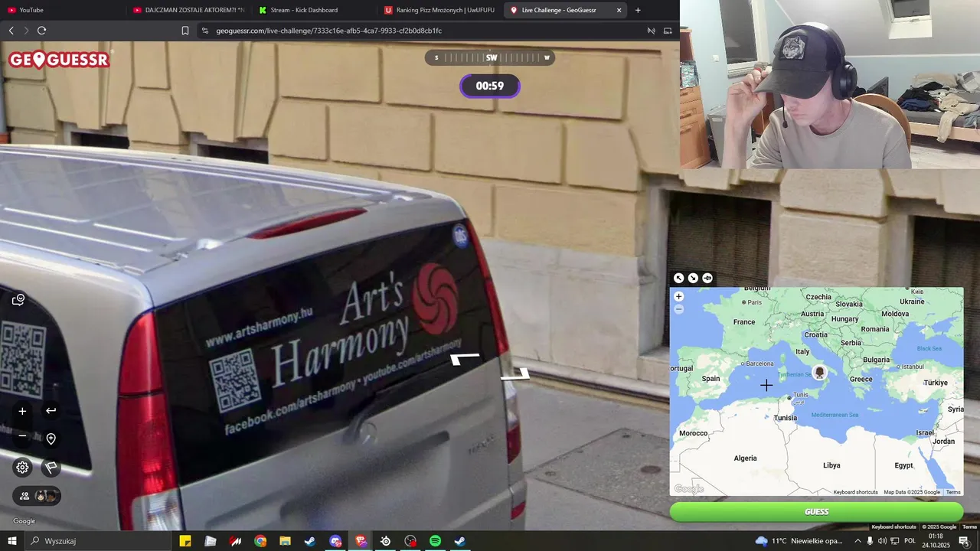Click Hungary on the guess map

(x=844, y=319)
